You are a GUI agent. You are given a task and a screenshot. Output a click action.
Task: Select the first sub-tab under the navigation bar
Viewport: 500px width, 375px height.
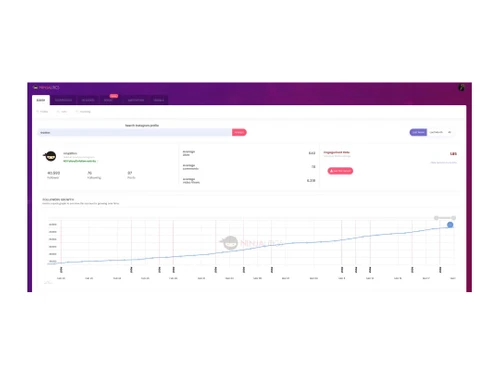[42, 112]
